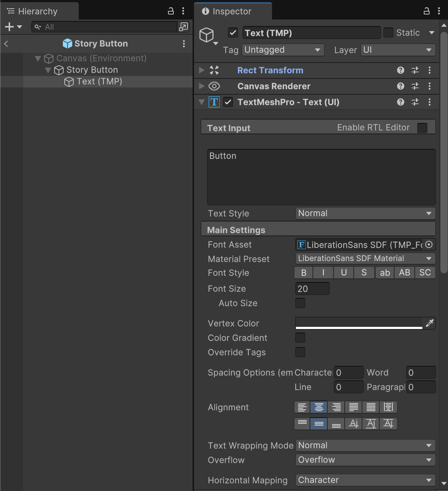Toggle the Static checkbox
The height and width of the screenshot is (491, 448).
[x=388, y=33]
